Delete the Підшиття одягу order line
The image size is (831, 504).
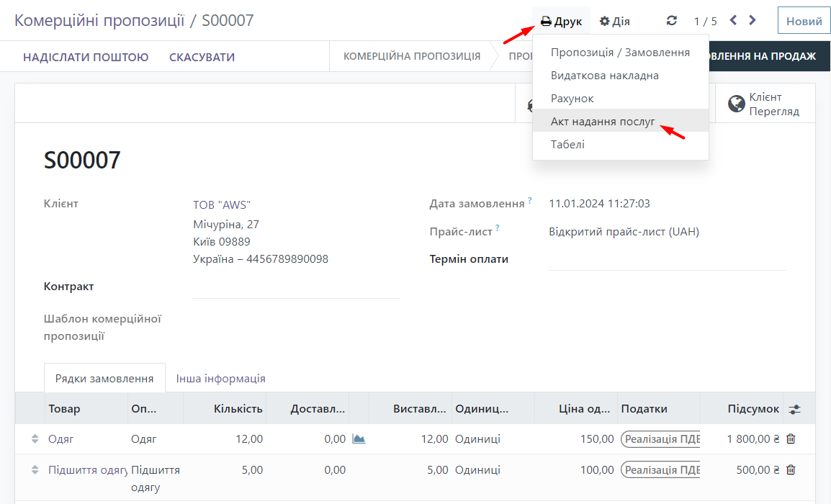tap(791, 469)
